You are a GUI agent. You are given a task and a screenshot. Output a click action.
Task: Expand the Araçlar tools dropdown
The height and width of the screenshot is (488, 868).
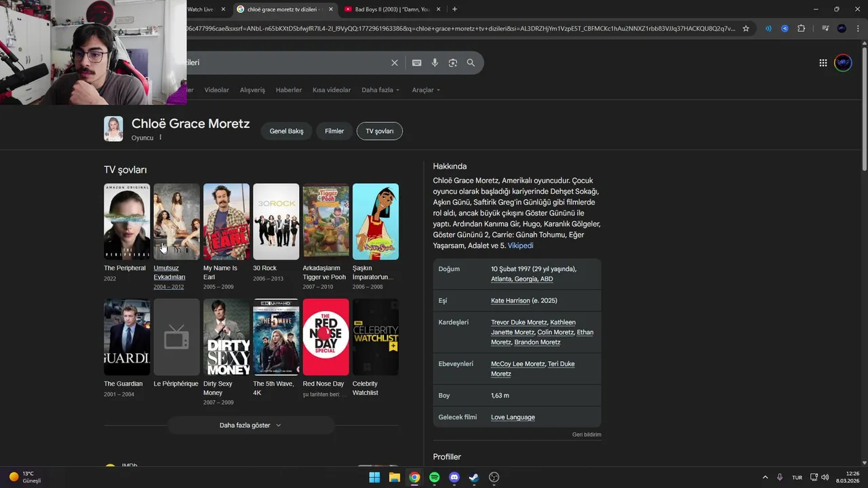click(x=426, y=90)
